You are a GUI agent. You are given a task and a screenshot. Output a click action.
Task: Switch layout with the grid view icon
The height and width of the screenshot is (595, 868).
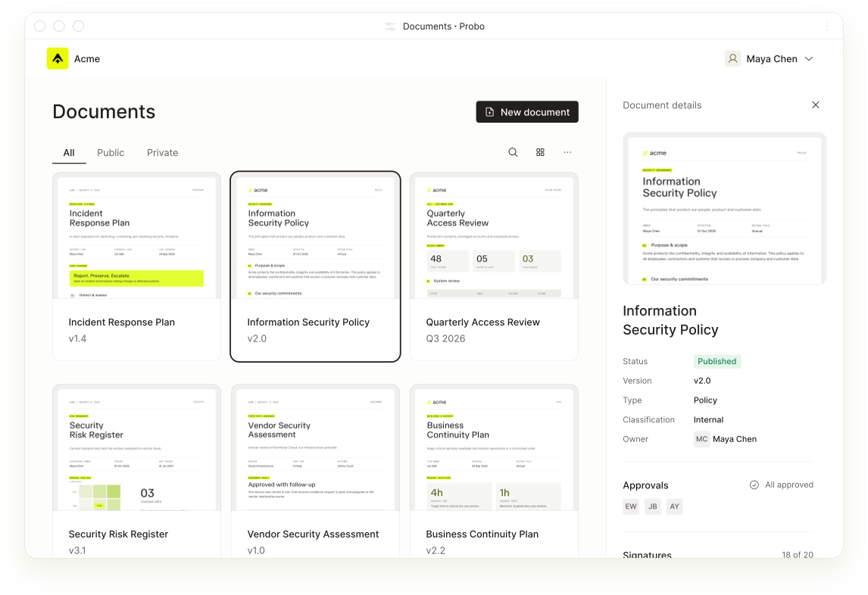(x=540, y=152)
